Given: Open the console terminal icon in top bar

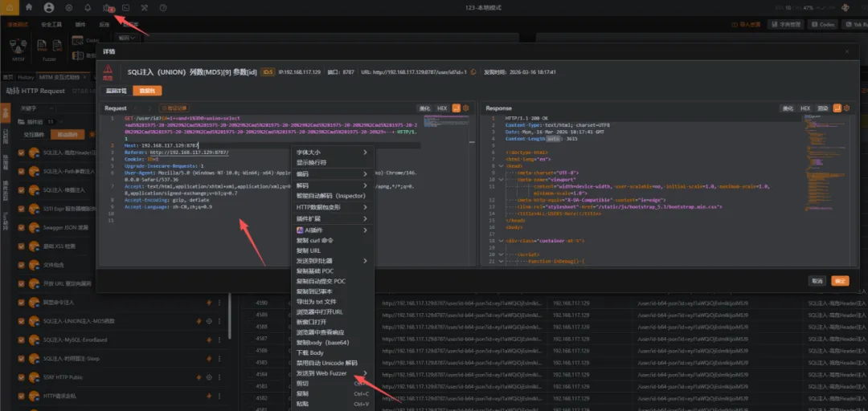Looking at the screenshot, I should pos(125,8).
